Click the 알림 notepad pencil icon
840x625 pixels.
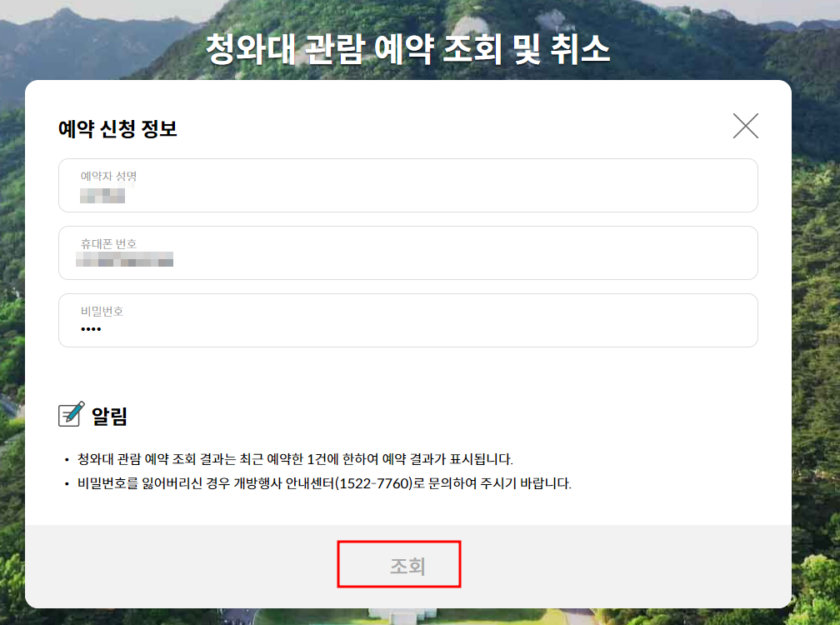coord(72,414)
